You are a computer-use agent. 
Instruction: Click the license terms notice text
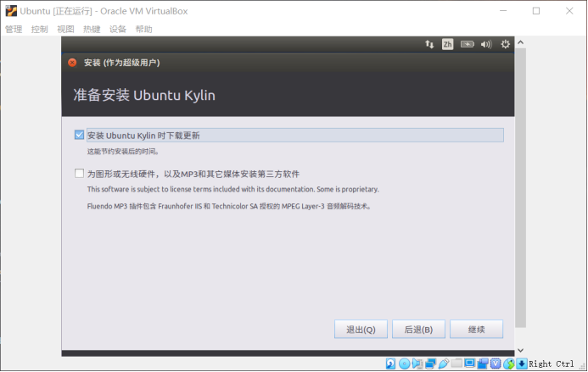point(232,190)
